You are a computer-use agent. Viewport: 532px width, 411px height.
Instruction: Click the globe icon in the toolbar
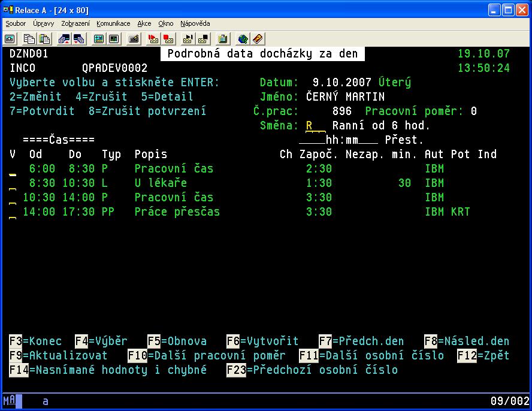click(x=243, y=39)
